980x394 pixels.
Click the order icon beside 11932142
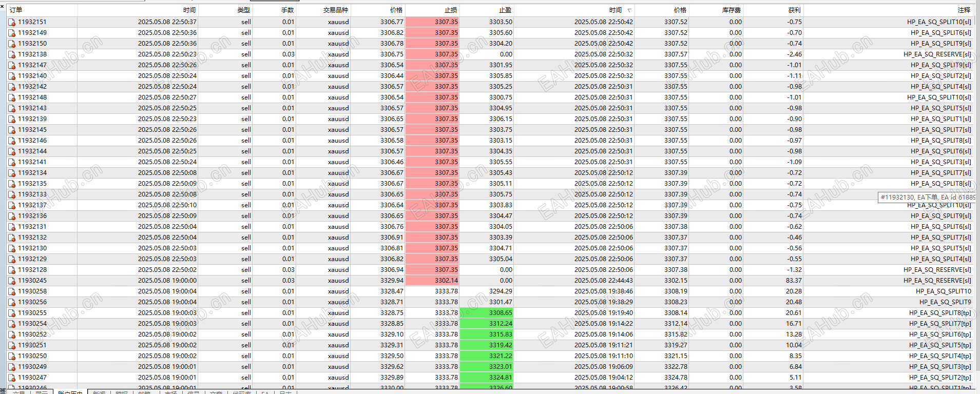(x=12, y=87)
